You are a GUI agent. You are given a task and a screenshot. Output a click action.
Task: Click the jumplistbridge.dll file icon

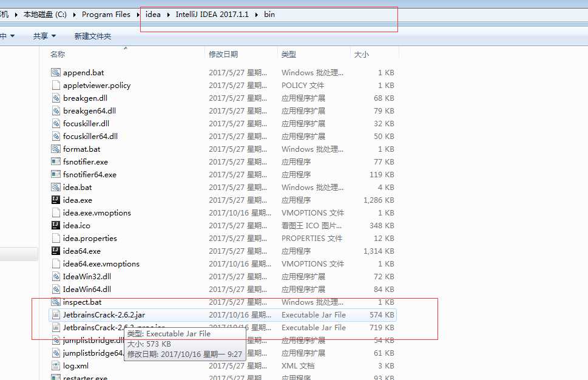[55, 340]
